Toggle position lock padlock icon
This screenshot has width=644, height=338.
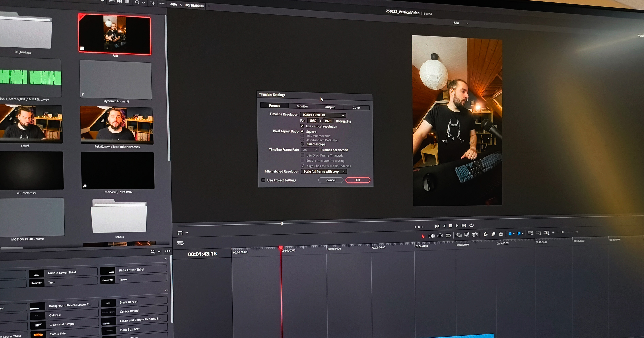tap(501, 234)
